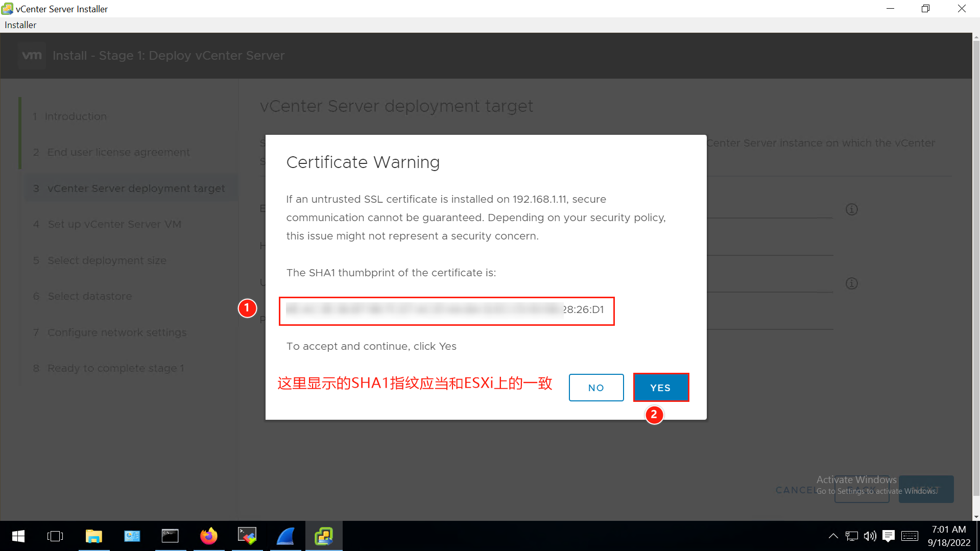This screenshot has height=551, width=980.
Task: Select step 7 Configure network settings
Action: point(110,332)
